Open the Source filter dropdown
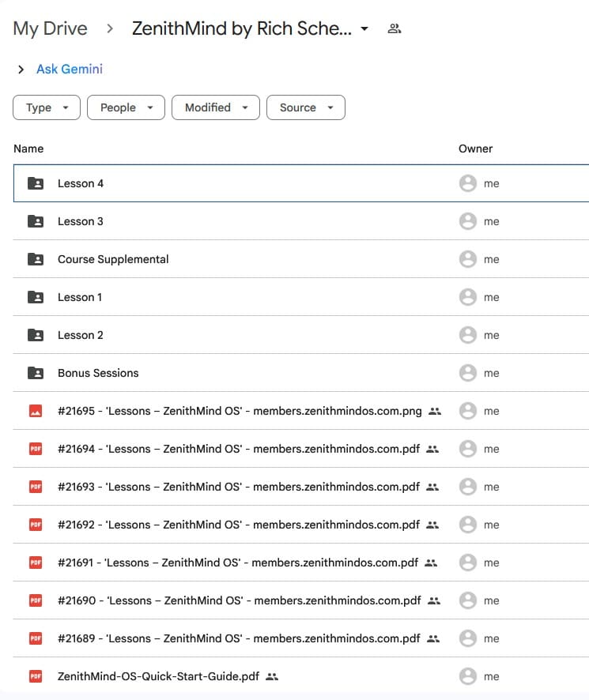This screenshot has height=700, width=589. tap(305, 107)
